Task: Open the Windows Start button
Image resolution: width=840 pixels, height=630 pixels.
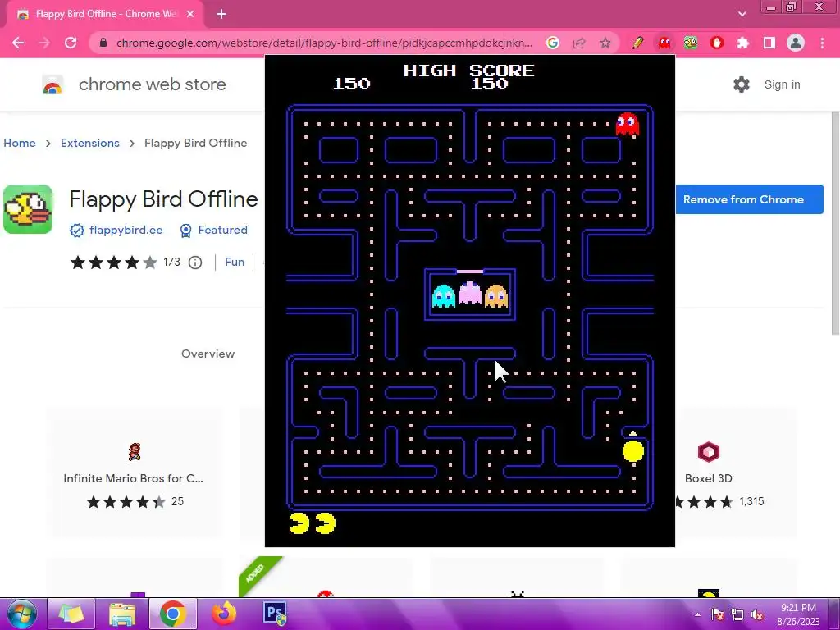Action: [21, 614]
